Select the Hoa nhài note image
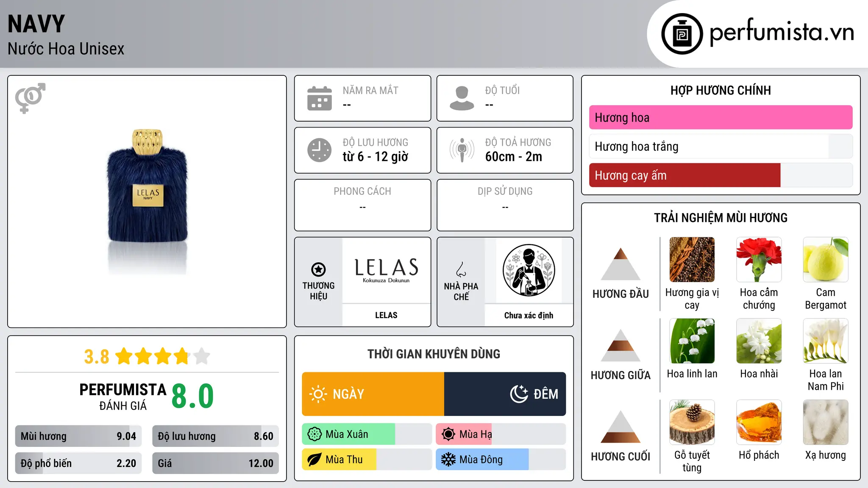This screenshot has height=488, width=868. [759, 341]
